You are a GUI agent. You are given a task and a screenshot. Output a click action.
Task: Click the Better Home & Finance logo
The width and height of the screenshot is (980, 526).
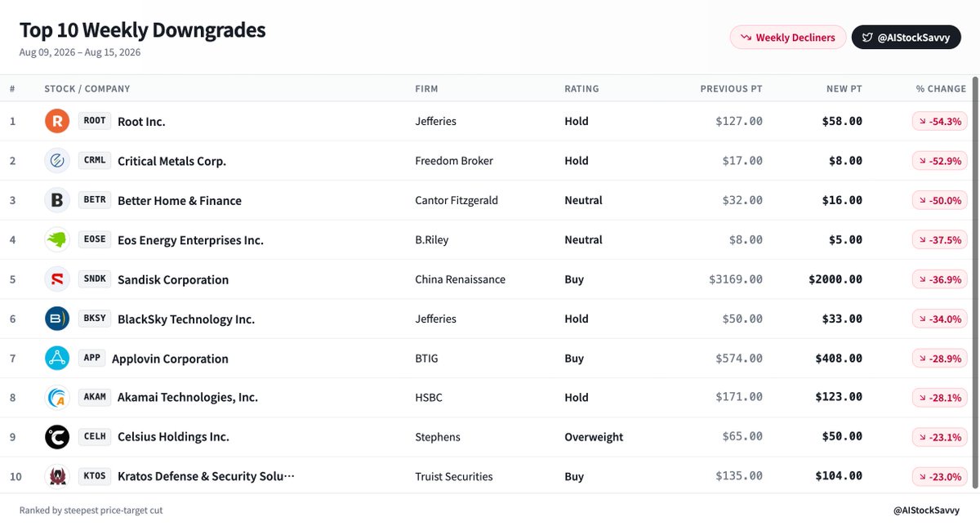coord(57,200)
